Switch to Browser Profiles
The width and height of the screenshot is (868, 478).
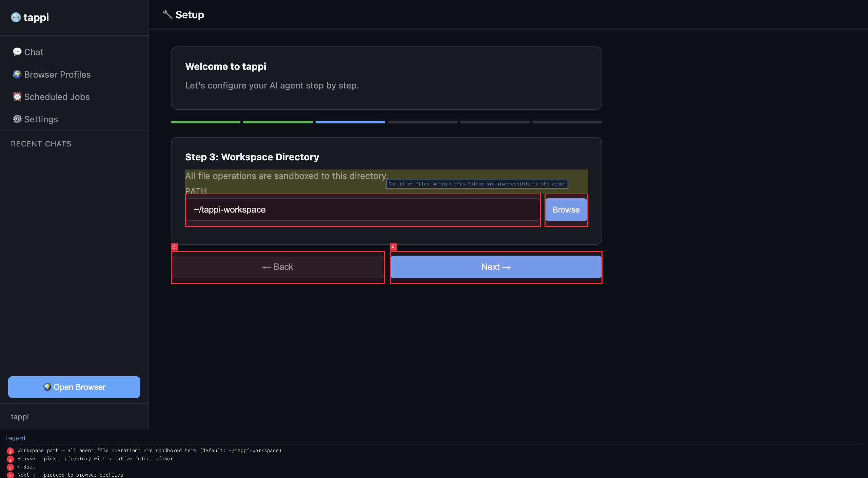[57, 74]
